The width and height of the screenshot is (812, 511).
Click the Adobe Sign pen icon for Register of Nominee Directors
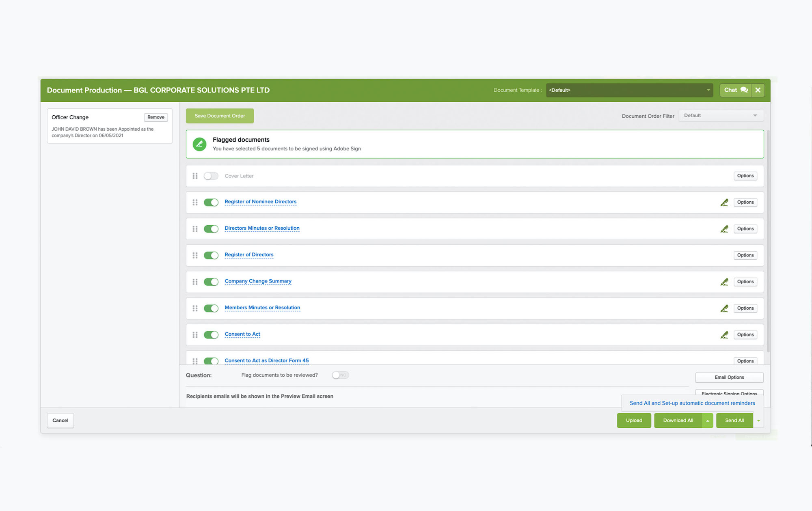pos(724,202)
